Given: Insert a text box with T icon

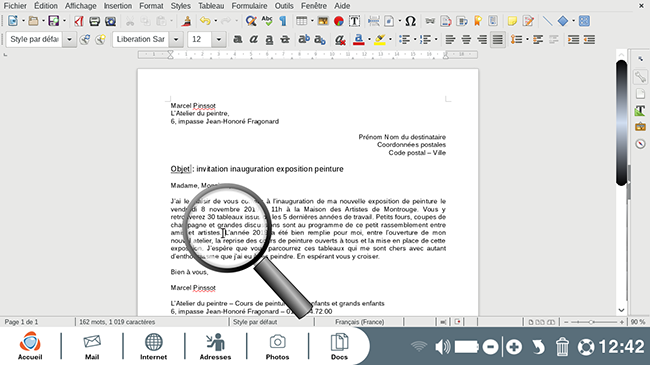Looking at the screenshot, I should [354, 21].
